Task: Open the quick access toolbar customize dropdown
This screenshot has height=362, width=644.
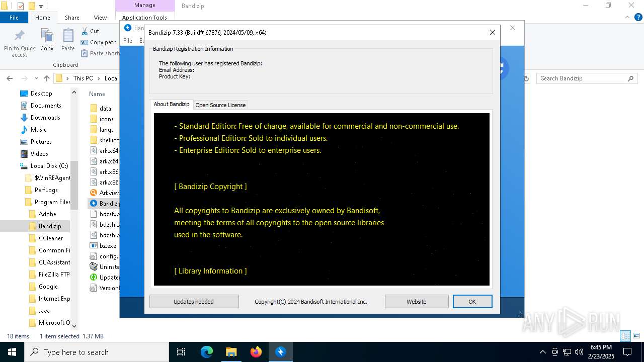Action: 41,6
